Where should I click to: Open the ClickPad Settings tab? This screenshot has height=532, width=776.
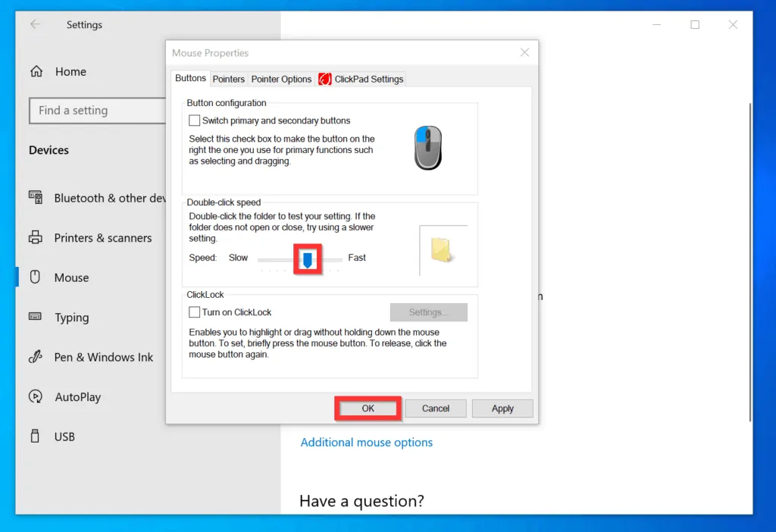click(361, 79)
